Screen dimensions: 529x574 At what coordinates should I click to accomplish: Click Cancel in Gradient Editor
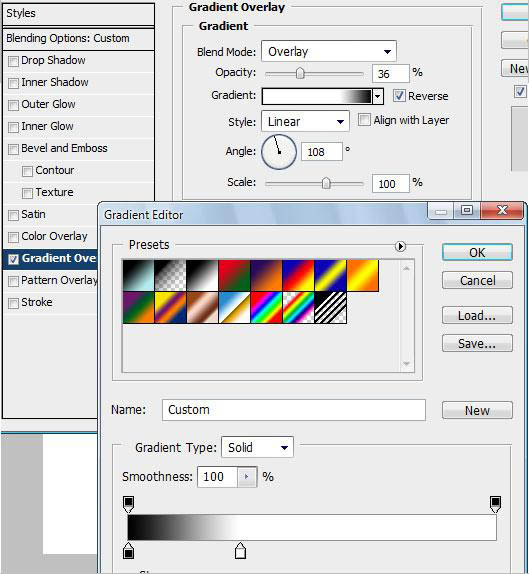point(477,281)
